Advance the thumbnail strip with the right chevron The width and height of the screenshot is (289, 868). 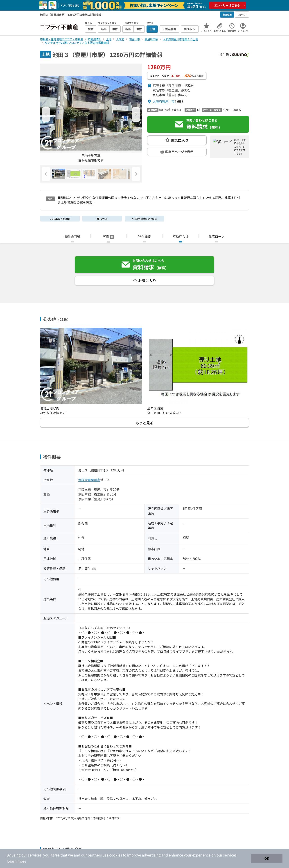coord(136,174)
